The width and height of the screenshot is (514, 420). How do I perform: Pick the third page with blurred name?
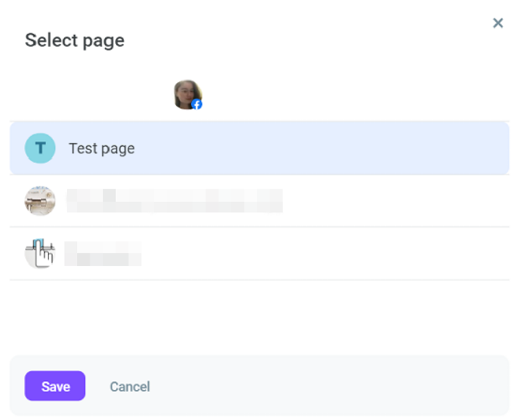pos(259,253)
